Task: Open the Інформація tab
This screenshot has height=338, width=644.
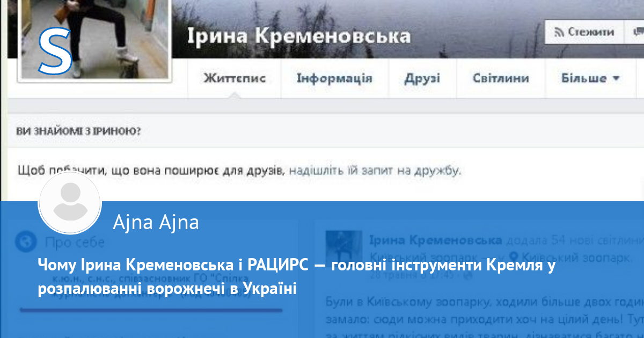Action: tap(334, 78)
